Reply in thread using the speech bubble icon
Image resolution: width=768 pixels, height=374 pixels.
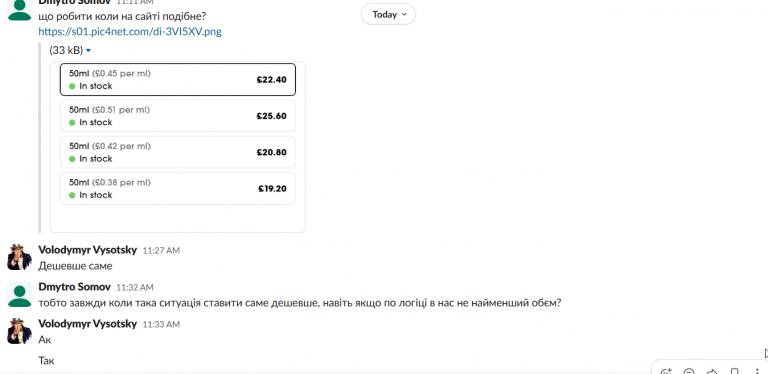[689, 372]
